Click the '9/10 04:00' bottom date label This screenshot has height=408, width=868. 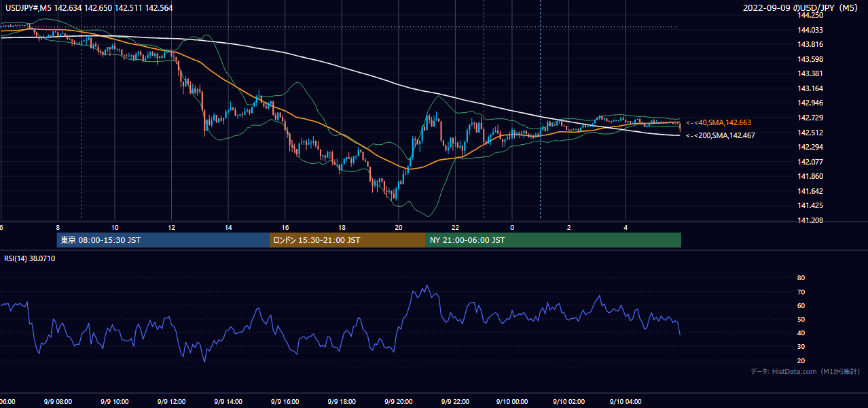(626, 401)
